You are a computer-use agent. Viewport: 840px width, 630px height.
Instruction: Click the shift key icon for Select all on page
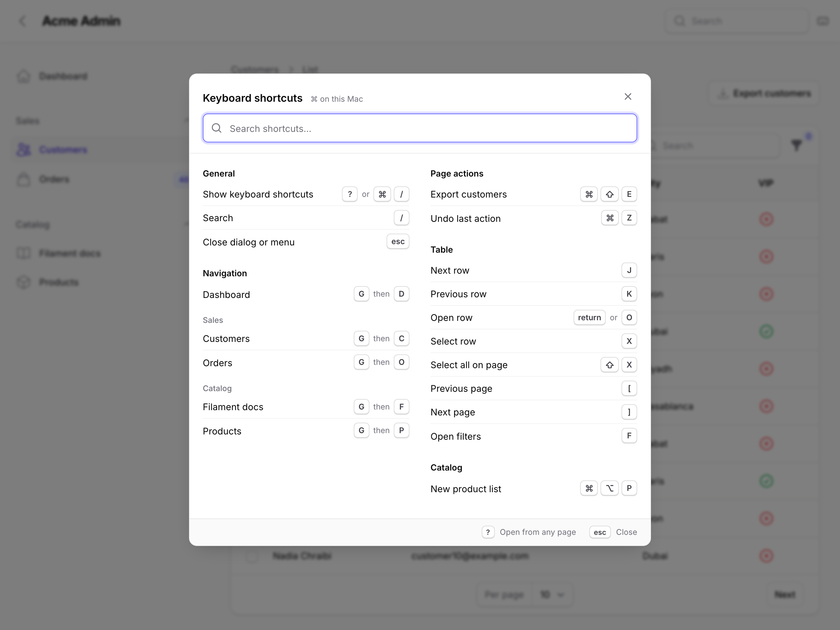click(x=610, y=365)
